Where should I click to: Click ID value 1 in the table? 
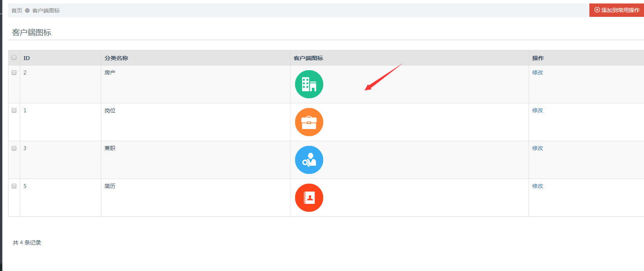[x=25, y=110]
